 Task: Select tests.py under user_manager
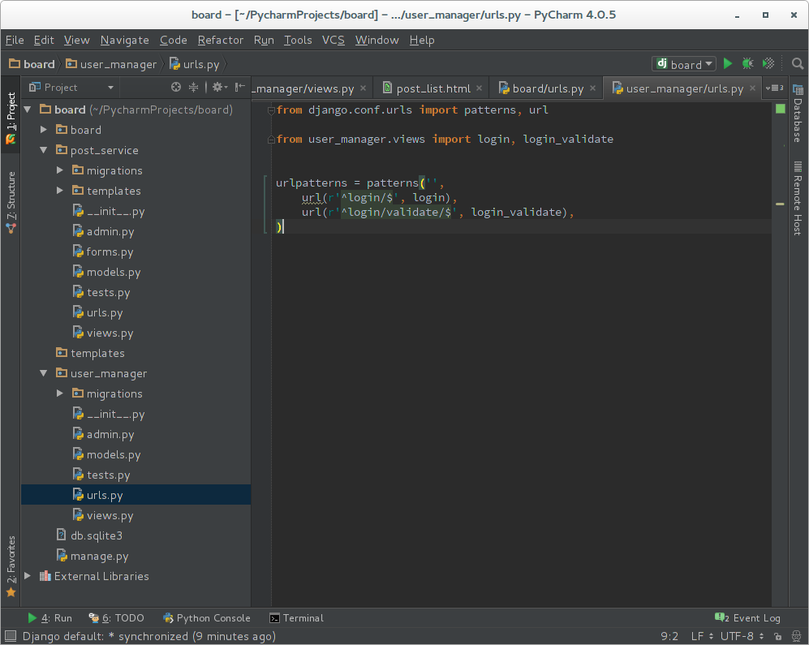(101, 475)
